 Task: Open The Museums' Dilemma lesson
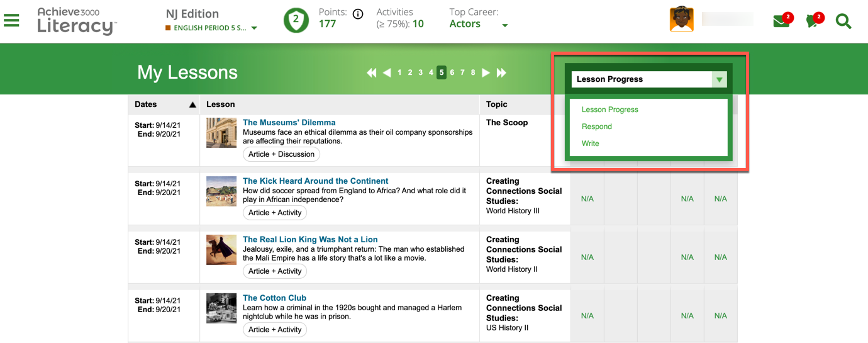[289, 123]
